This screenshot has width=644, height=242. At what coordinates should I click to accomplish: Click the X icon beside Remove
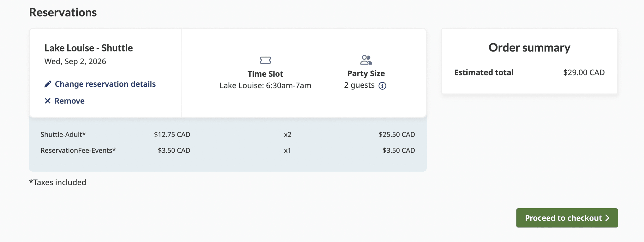pyautogui.click(x=48, y=101)
